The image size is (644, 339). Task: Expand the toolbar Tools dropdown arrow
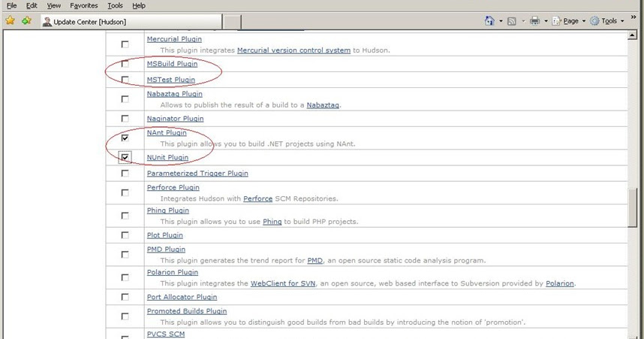pos(622,21)
